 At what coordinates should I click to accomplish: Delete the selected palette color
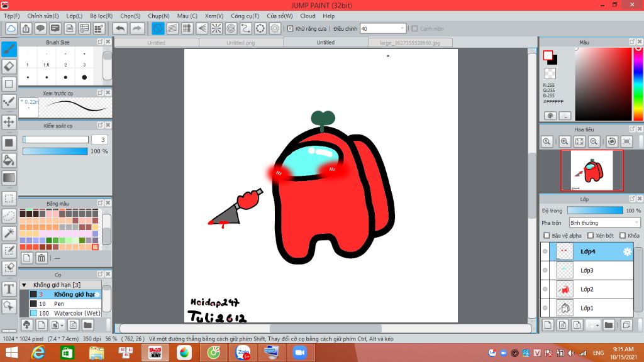[41, 258]
